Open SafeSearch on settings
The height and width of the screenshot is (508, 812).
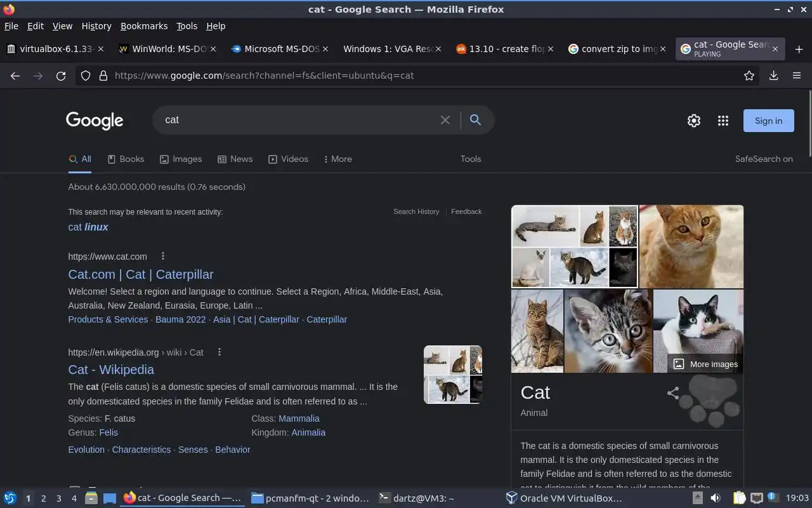pos(764,159)
